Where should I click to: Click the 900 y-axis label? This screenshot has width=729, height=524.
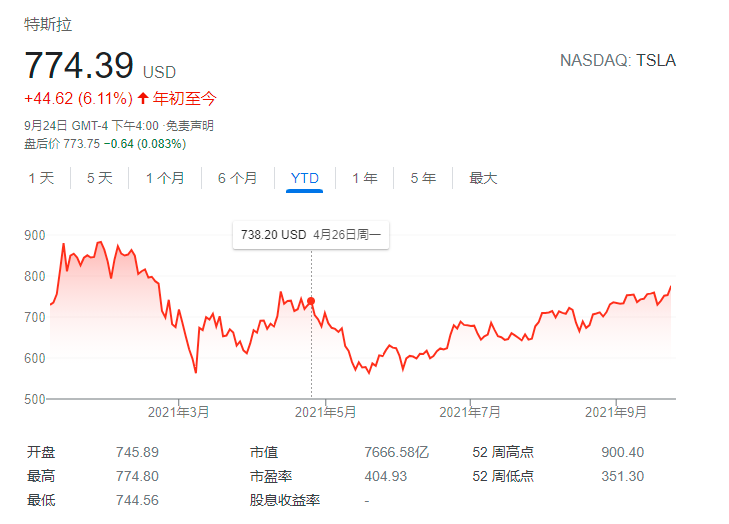tap(35, 235)
